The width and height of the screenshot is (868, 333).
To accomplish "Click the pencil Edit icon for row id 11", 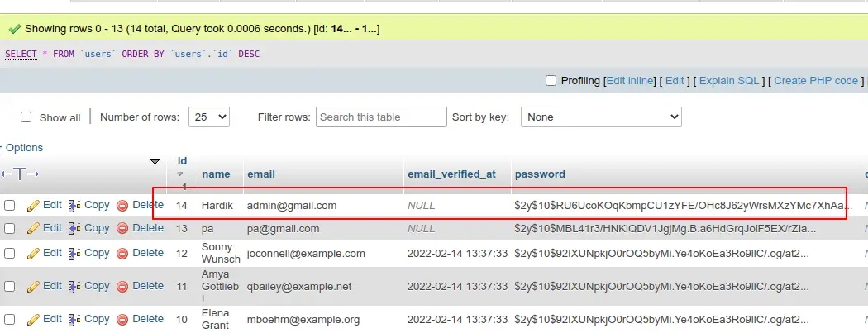I will (34, 286).
